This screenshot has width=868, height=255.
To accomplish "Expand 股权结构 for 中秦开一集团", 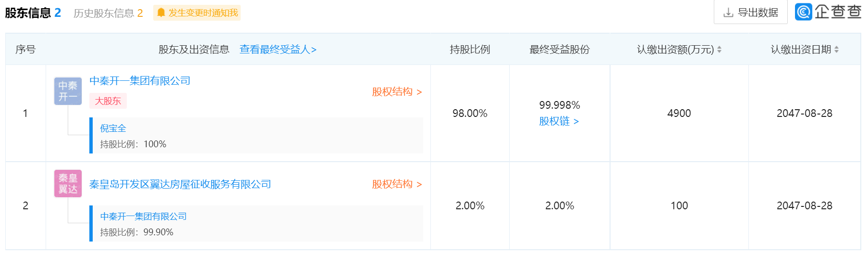I will point(397,91).
